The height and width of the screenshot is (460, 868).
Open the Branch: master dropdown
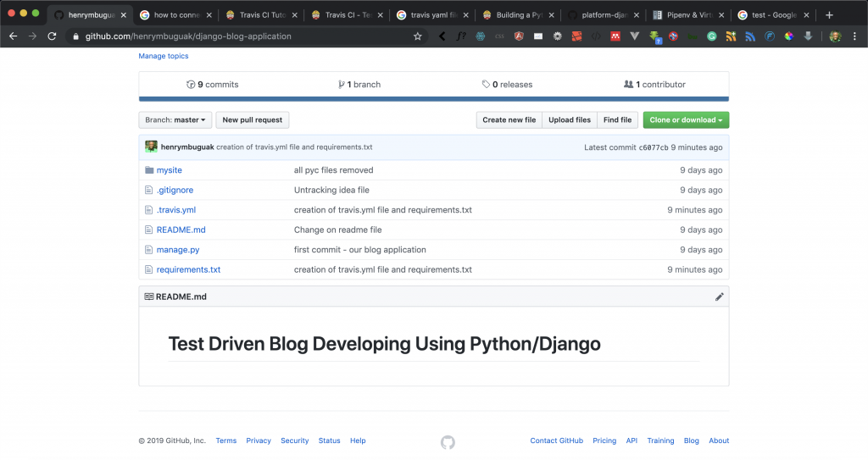pyautogui.click(x=175, y=119)
